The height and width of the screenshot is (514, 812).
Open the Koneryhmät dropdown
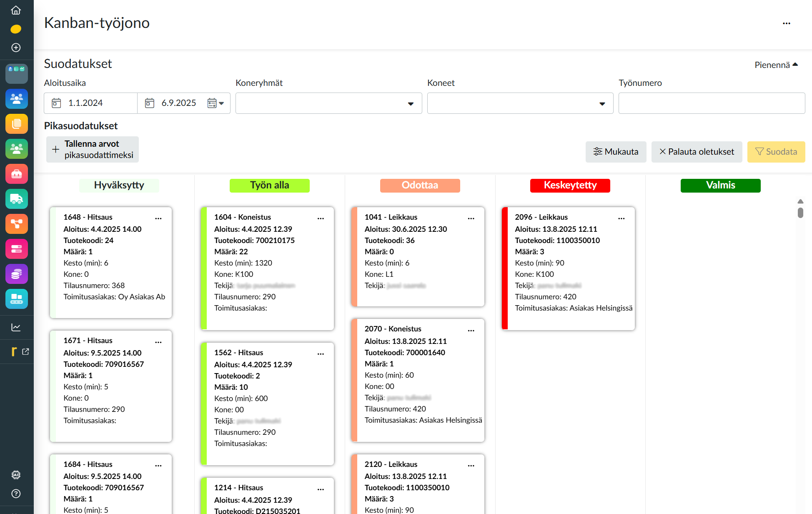(411, 103)
